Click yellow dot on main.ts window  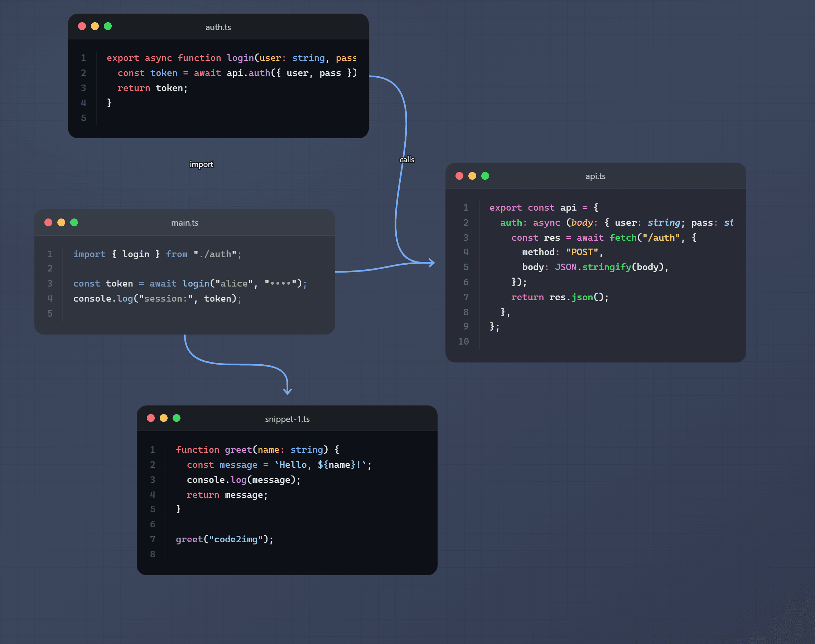pyautogui.click(x=61, y=222)
